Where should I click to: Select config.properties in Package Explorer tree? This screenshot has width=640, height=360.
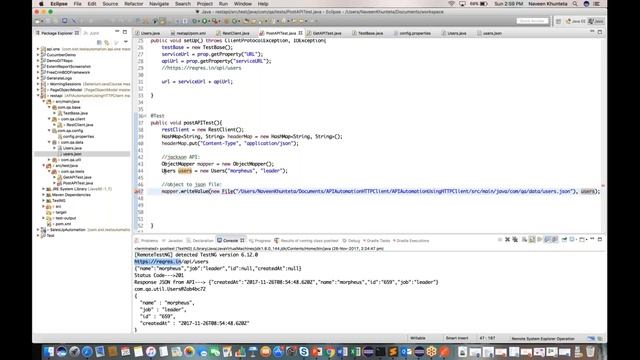(x=78, y=136)
